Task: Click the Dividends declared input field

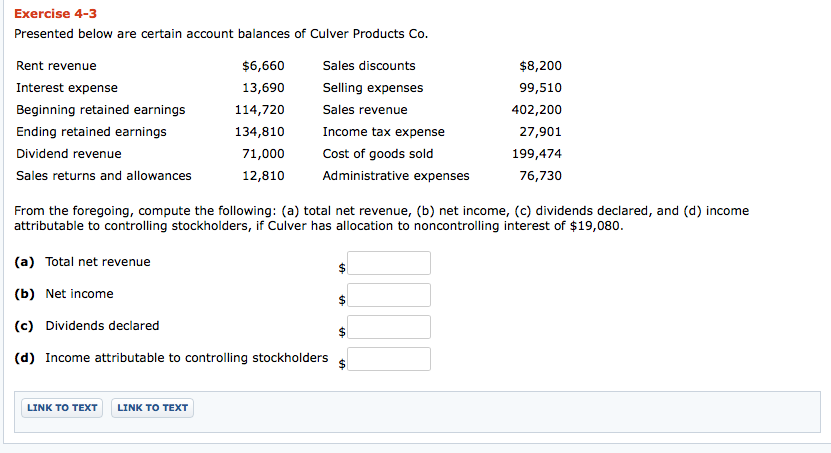Action: pyautogui.click(x=388, y=327)
